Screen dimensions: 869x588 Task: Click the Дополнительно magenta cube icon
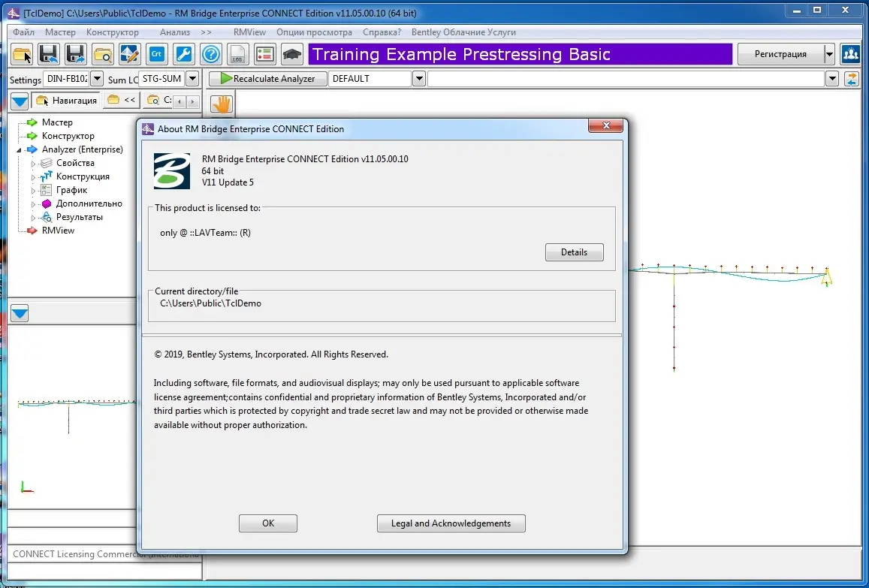coord(47,204)
